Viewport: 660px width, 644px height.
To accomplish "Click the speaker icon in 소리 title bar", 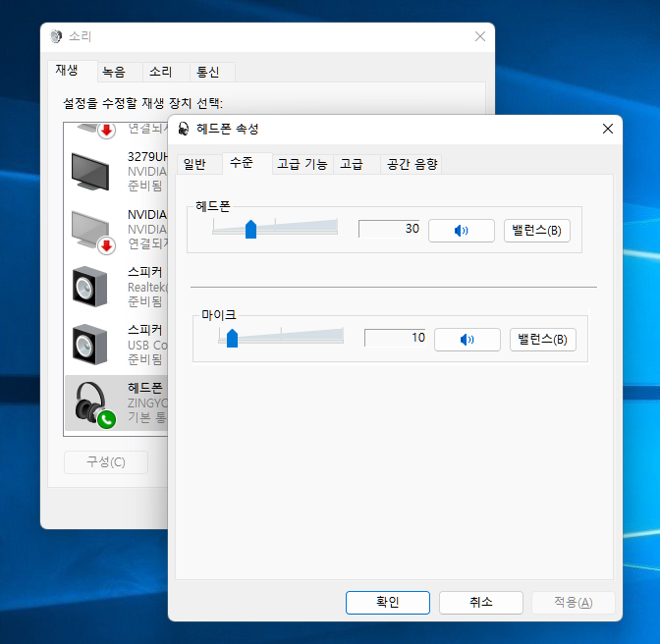I will (56, 36).
